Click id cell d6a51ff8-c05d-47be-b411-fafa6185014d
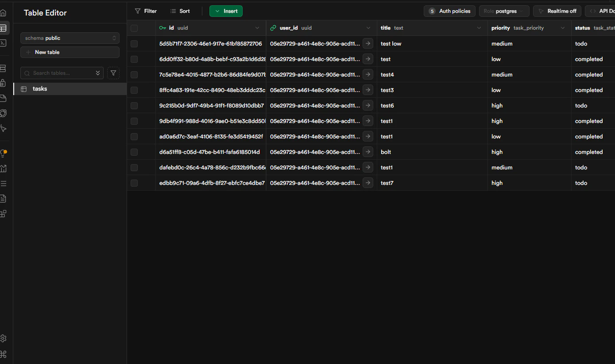The image size is (615, 364). tap(211, 152)
